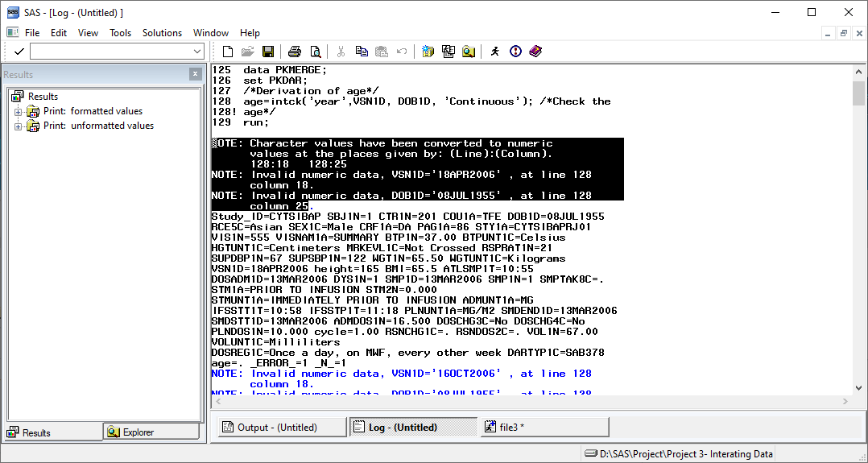Click the command bar checkmark button
The image size is (868, 463).
click(x=19, y=52)
